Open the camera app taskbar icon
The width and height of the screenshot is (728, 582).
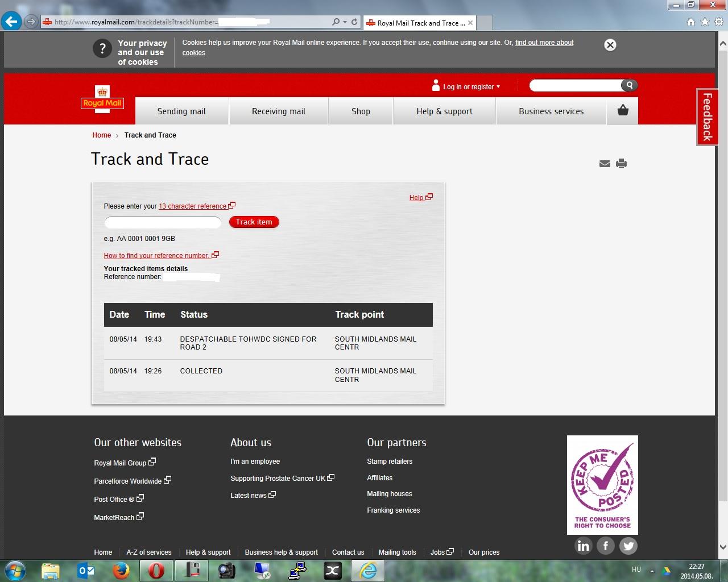point(226,571)
